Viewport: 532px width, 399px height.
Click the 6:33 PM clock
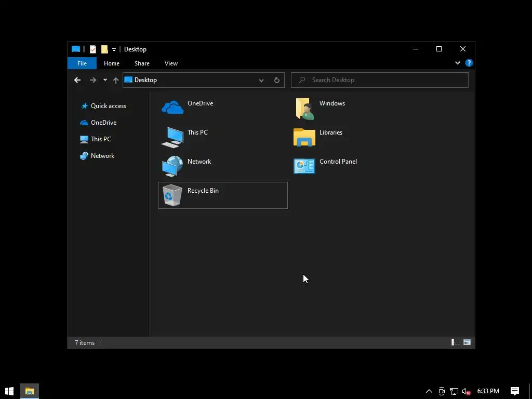[x=488, y=391]
